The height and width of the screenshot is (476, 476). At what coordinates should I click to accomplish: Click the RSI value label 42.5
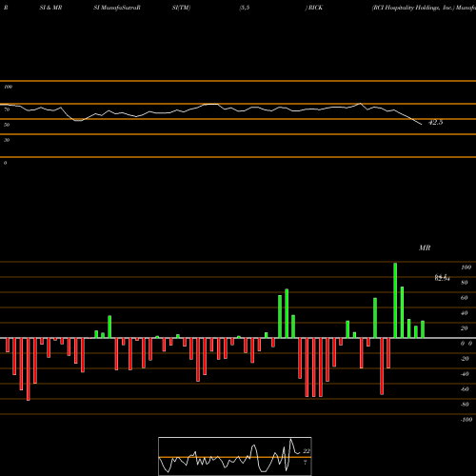coord(435,122)
